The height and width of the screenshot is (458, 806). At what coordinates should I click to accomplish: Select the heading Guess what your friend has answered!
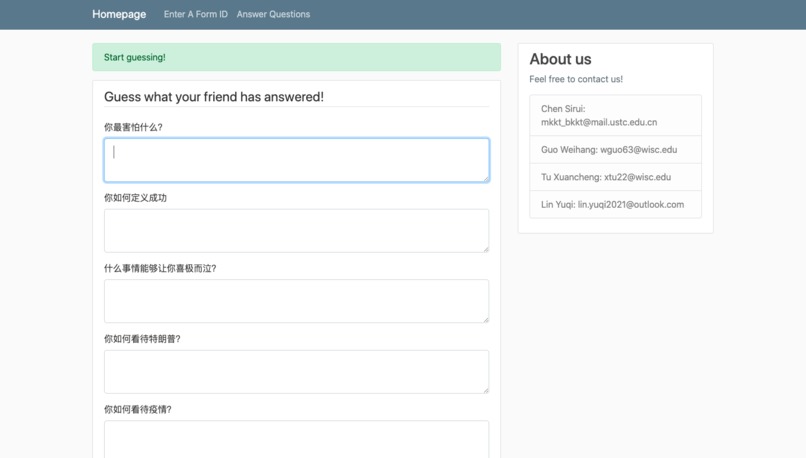214,97
